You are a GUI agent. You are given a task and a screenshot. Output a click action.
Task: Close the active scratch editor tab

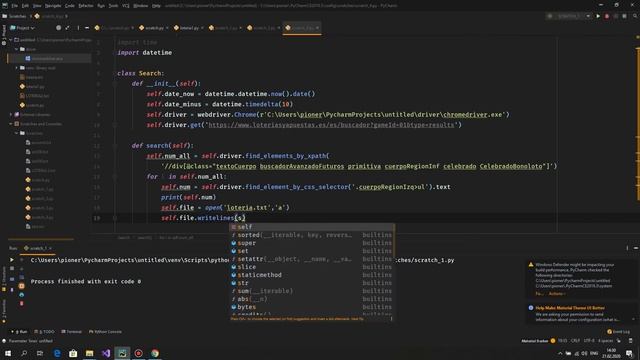tap(317, 28)
